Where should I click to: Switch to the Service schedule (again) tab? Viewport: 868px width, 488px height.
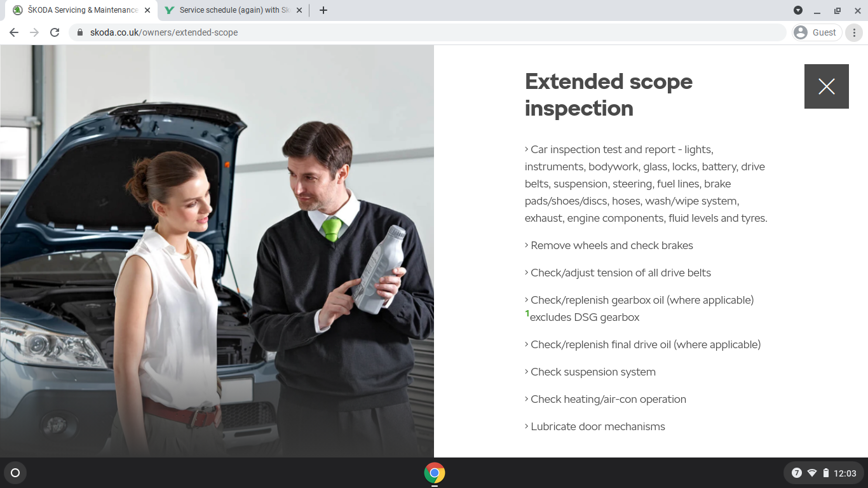(232, 10)
